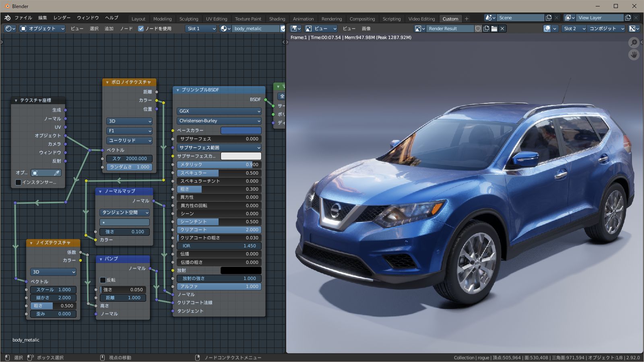
Task: Add a new workspace with the plus icon
Action: [x=466, y=19]
